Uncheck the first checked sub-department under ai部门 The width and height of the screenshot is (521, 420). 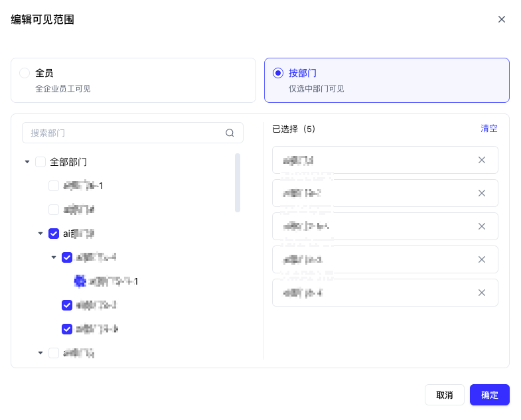pyautogui.click(x=67, y=257)
